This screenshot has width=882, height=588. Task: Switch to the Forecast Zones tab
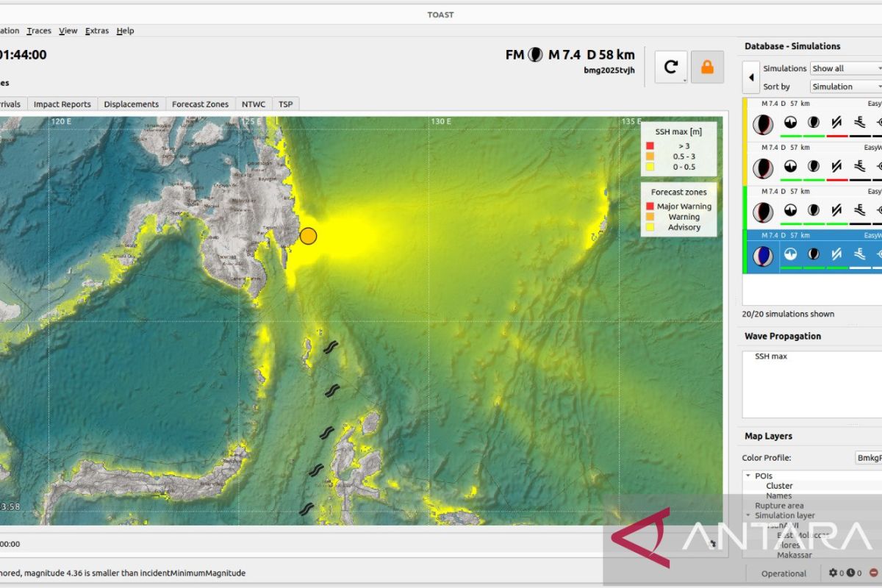pos(200,104)
